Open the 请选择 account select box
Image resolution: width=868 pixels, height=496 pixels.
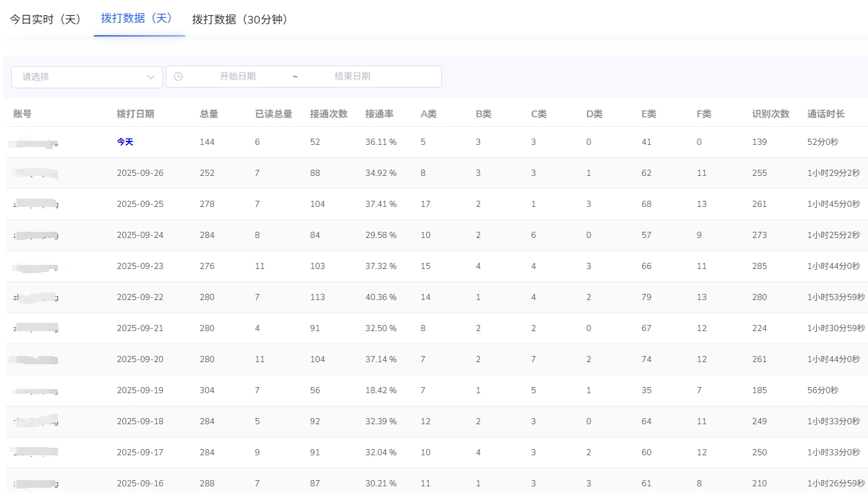coord(83,77)
